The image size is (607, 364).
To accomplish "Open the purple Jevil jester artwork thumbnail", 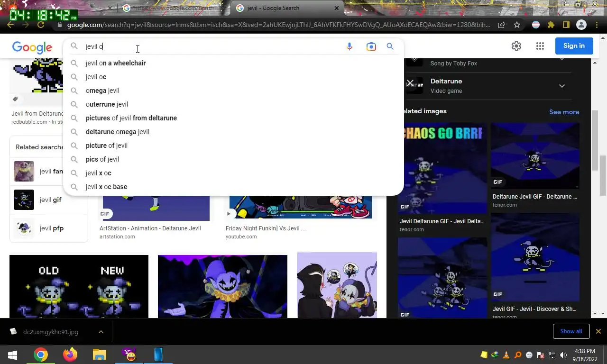I will pos(222,286).
